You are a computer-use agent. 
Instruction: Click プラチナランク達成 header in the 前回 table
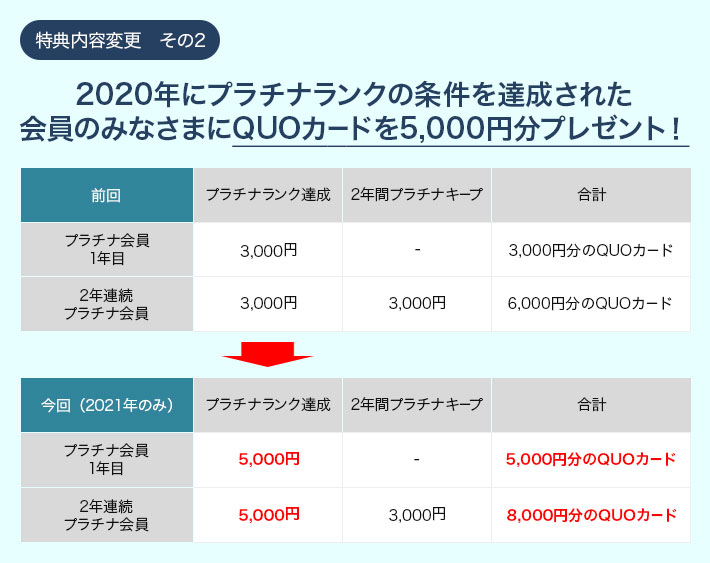tap(268, 195)
